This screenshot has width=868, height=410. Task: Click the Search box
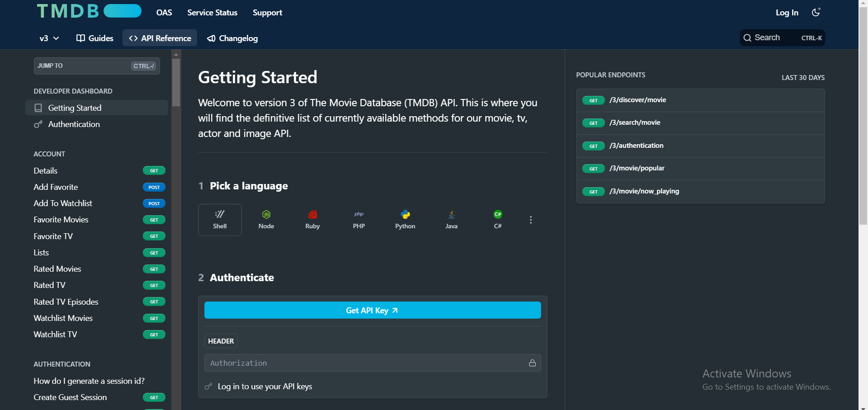pos(783,38)
